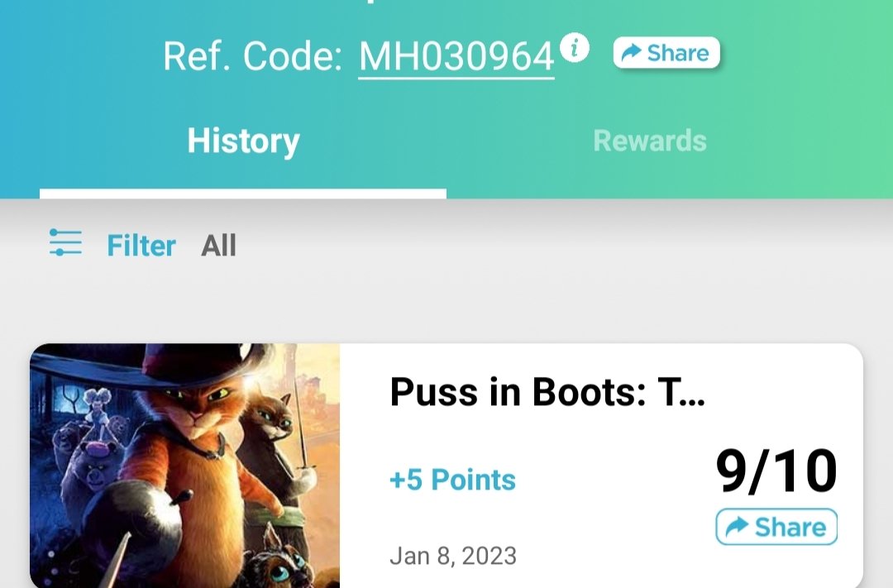The height and width of the screenshot is (588, 893).
Task: Click the arrow icon in the movie card Share button
Action: [737, 526]
